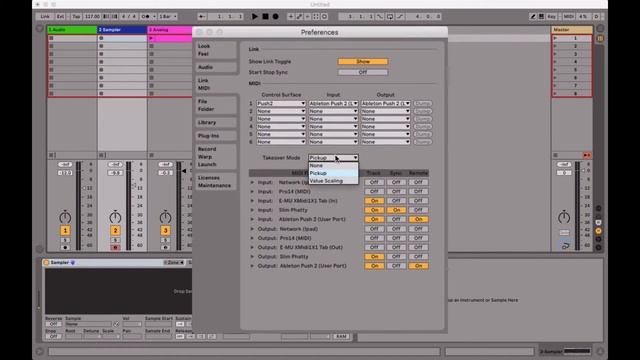Click the Follow/back to arrangement arrow icon
Viewport: 640px width, 360px height.
pyautogui.click(x=202, y=16)
